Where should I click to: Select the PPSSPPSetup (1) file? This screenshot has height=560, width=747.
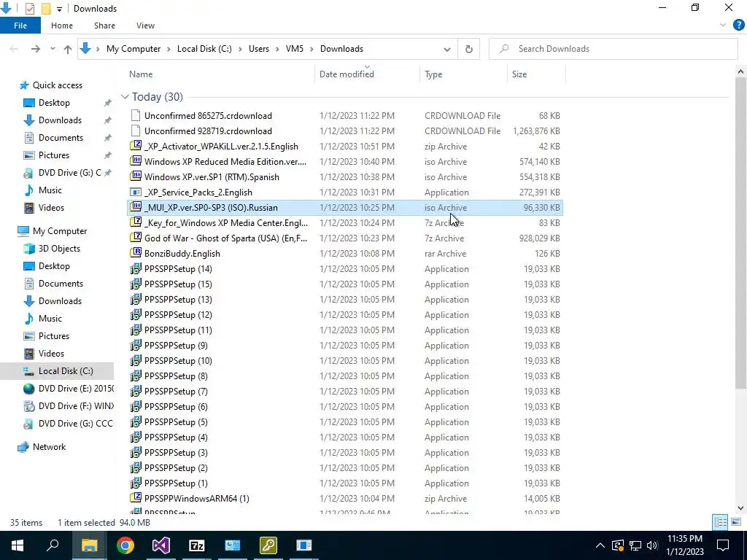[345, 483]
